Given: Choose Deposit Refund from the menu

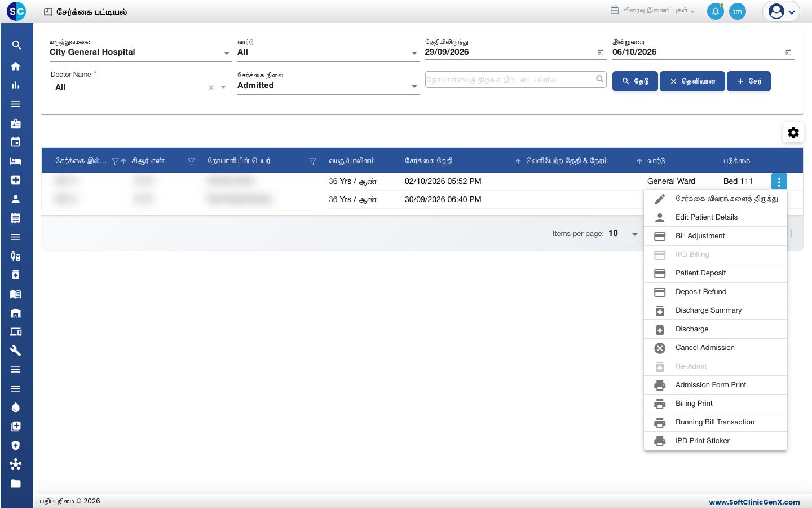Looking at the screenshot, I should 716,292.
